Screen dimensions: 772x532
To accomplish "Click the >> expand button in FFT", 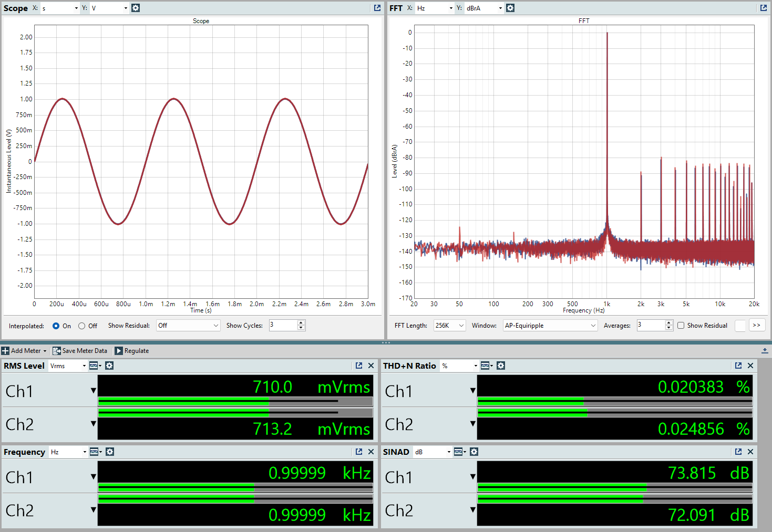I will [756, 326].
